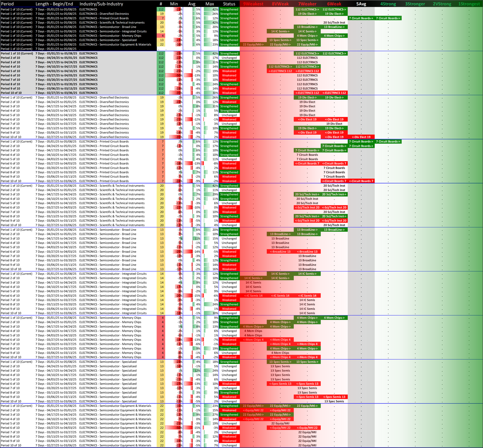Click the 22 Equip/Mtl-> cell under 9Weakest in top section
The width and height of the screenshot is (483, 448).
coord(253,45)
